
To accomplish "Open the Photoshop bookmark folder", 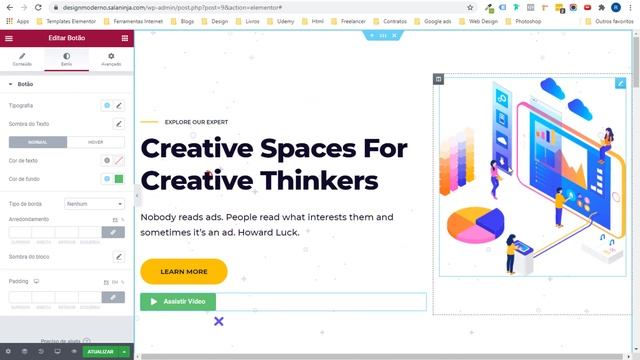I will coord(524,21).
